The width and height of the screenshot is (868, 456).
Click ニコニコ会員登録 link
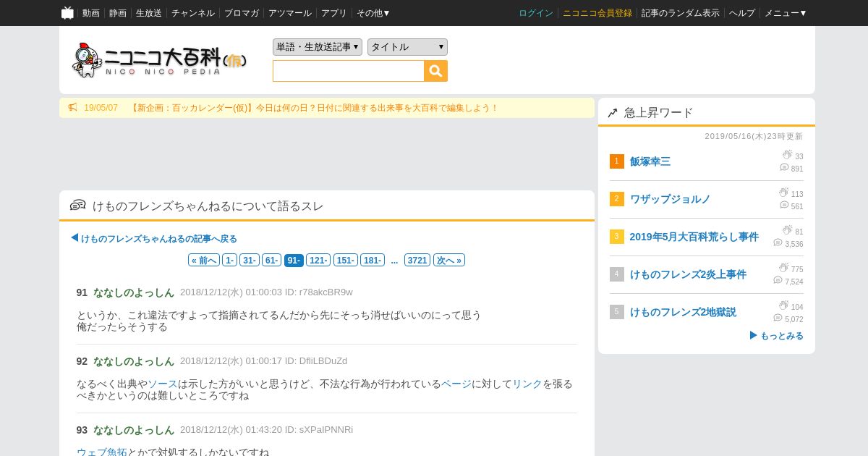coord(597,13)
